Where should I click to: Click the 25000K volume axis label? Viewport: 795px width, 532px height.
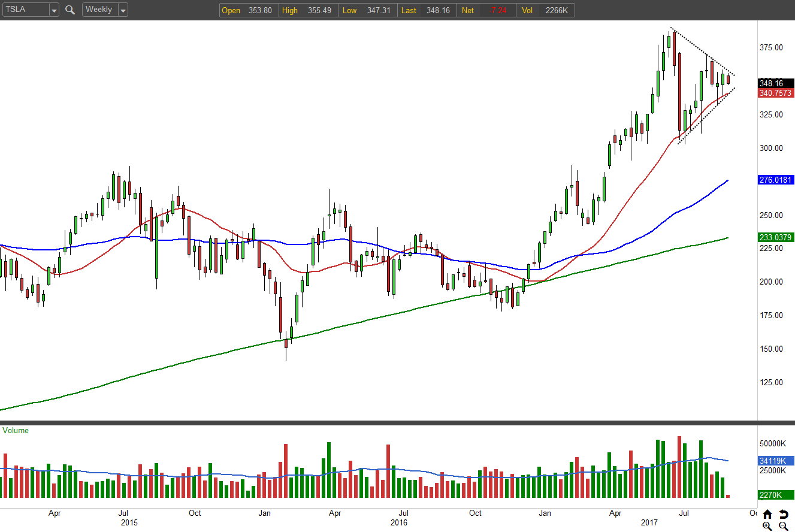773,470
